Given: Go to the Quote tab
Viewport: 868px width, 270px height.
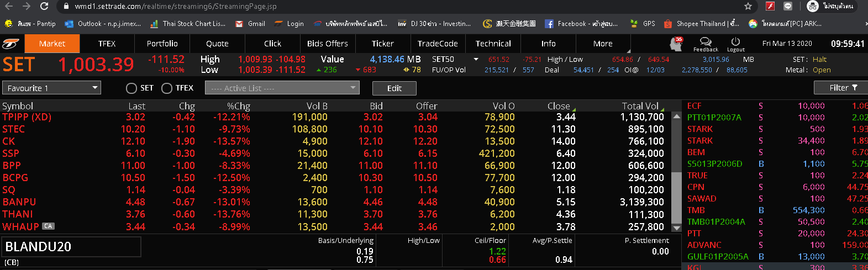Looking at the screenshot, I should pos(217,44).
